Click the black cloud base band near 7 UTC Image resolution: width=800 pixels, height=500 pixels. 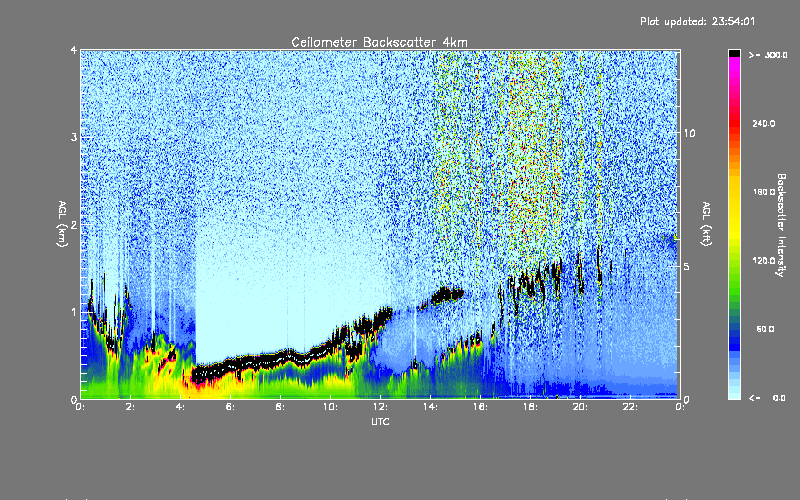pyautogui.click(x=255, y=363)
